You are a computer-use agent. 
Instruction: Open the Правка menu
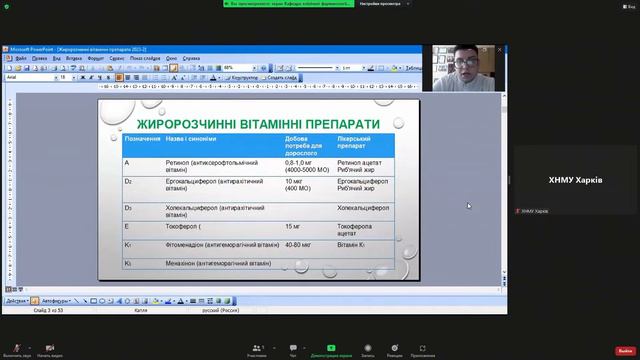tap(40, 59)
